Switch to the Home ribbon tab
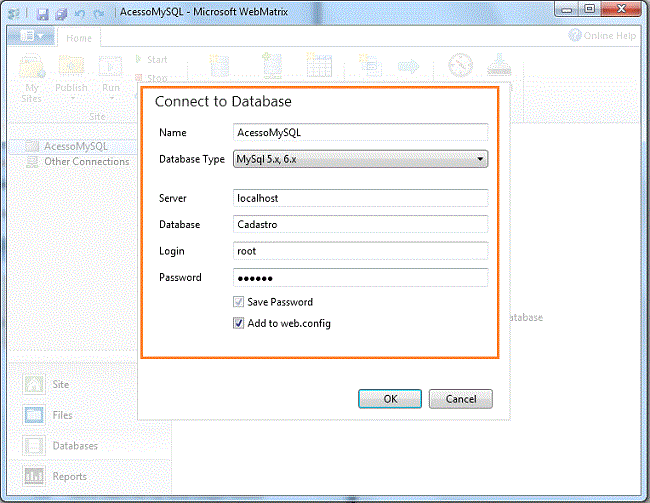This screenshot has height=503, width=650. point(79,38)
